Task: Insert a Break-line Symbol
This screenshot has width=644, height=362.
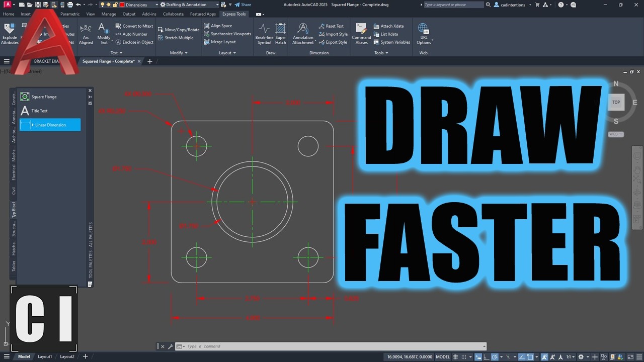Action: 264,34
